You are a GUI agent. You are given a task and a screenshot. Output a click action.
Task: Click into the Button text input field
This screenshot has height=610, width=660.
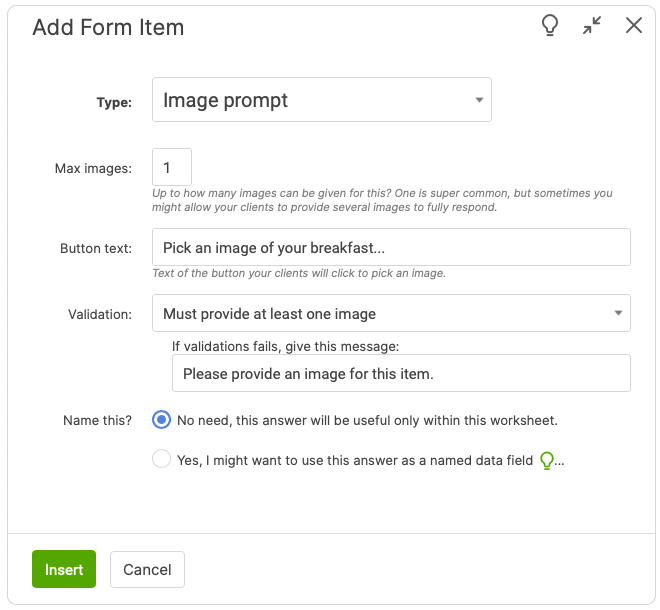[x=390, y=248]
